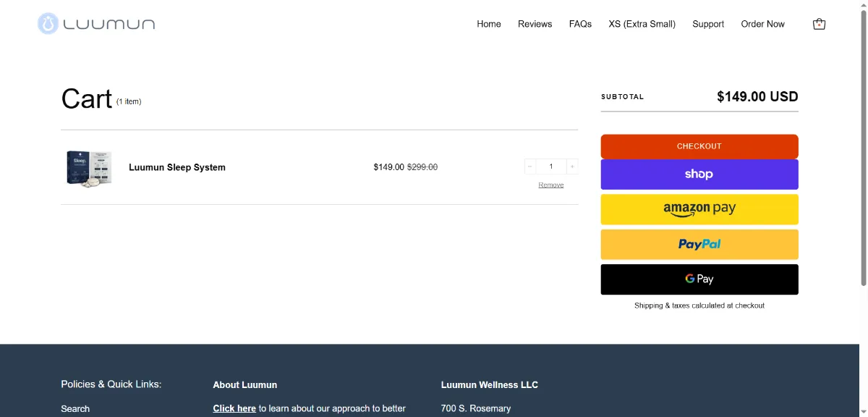The image size is (868, 417).
Task: Click the $149.00 USD subtotal amount
Action: tap(757, 96)
